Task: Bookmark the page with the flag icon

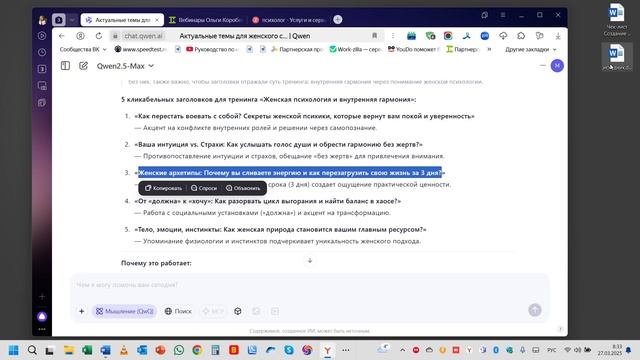Action: pyautogui.click(x=374, y=36)
